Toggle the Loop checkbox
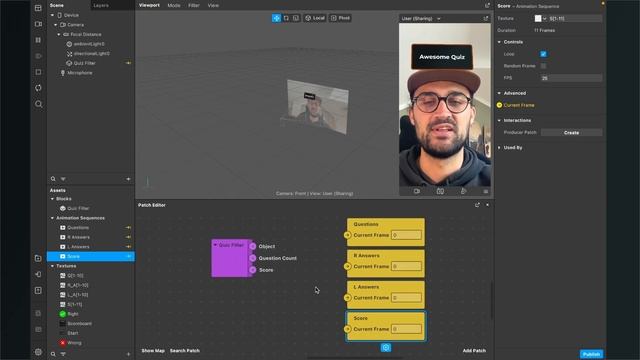Image resolution: width=640 pixels, height=360 pixels. (543, 54)
